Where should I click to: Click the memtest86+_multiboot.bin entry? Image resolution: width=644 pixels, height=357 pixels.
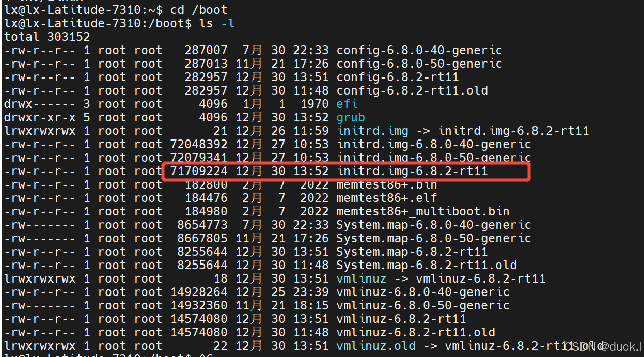(422, 211)
